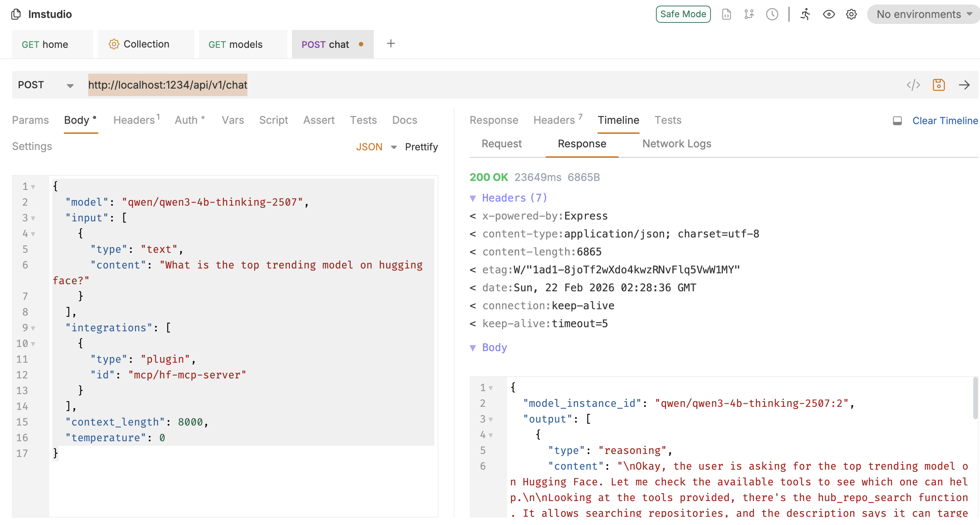Click the save request disk icon

click(x=938, y=85)
